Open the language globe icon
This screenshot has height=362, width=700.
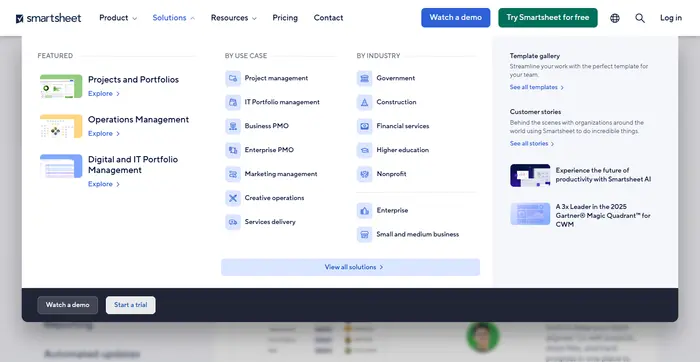(x=615, y=18)
